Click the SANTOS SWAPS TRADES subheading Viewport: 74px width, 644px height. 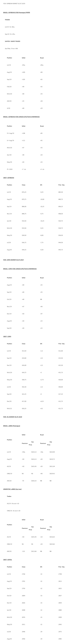13,41
